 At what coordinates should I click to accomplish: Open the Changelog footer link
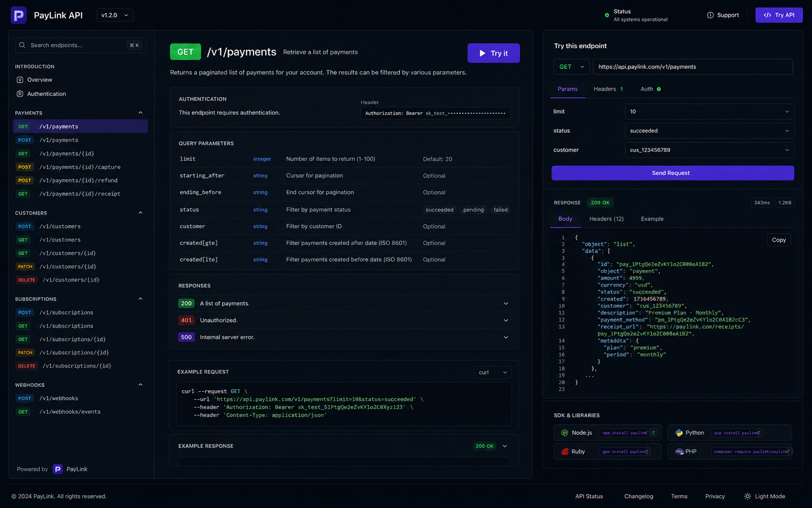[x=638, y=496]
